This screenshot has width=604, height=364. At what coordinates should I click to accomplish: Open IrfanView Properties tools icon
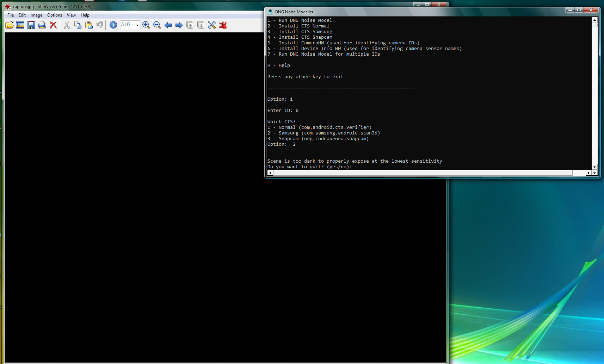(212, 25)
